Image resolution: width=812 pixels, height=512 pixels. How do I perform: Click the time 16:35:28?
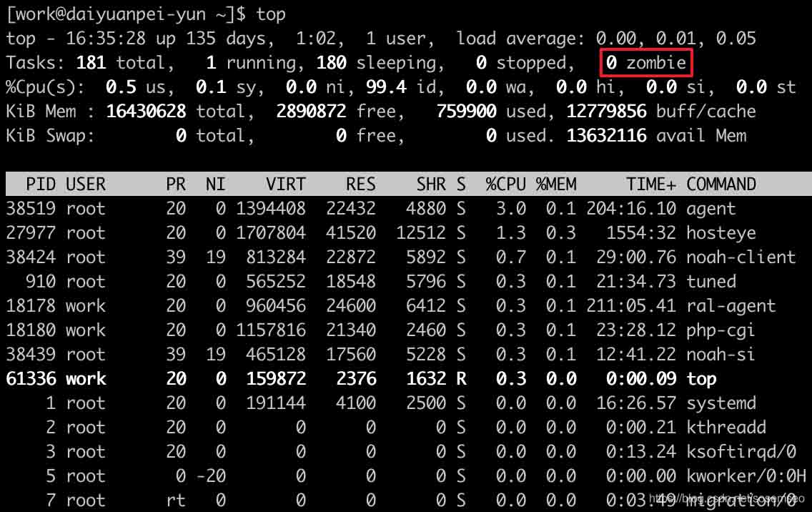pos(106,39)
